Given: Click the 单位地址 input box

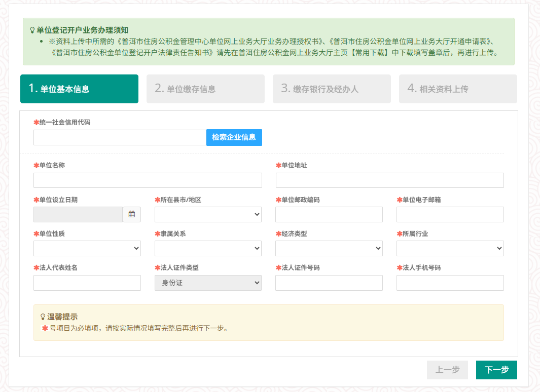Looking at the screenshot, I should pyautogui.click(x=389, y=180).
